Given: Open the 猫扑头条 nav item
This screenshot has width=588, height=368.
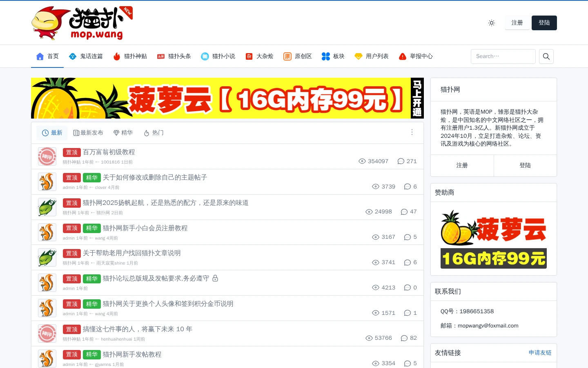Looking at the screenshot, I should click(174, 56).
